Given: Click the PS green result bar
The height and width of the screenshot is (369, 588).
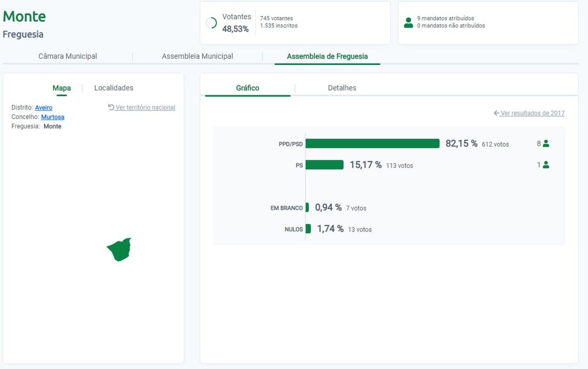Looking at the screenshot, I should click(x=324, y=165).
